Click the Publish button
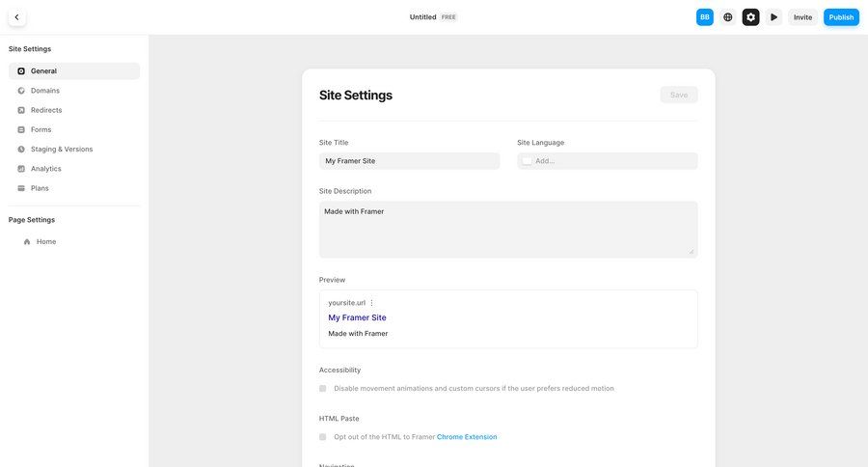The height and width of the screenshot is (467, 868). click(x=841, y=17)
